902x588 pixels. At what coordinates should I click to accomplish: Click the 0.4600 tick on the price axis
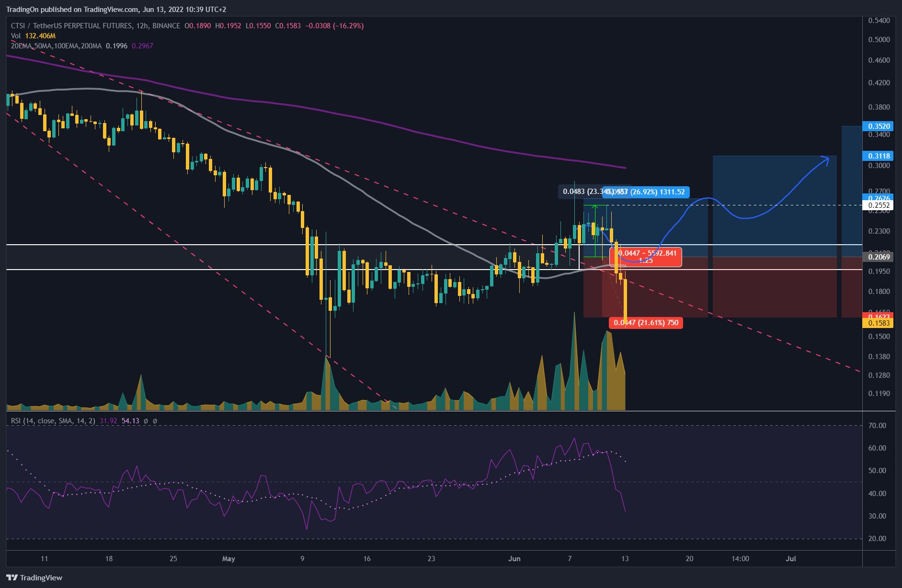click(x=879, y=60)
